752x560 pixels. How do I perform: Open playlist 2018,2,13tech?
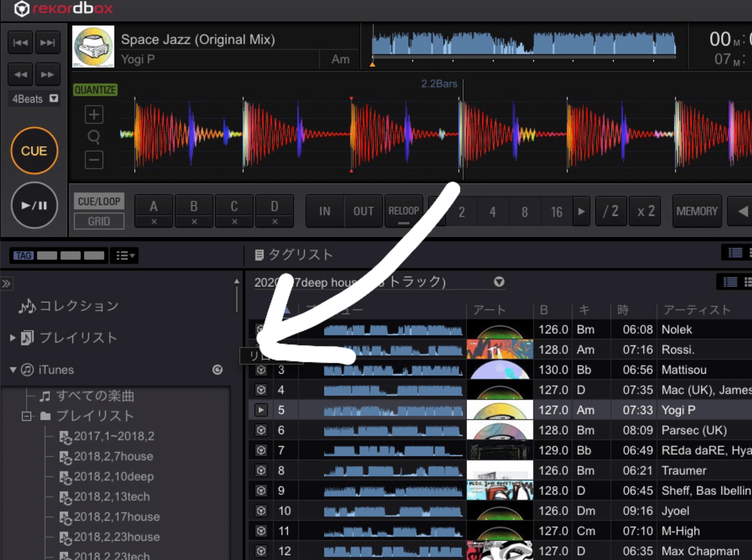[x=105, y=497]
